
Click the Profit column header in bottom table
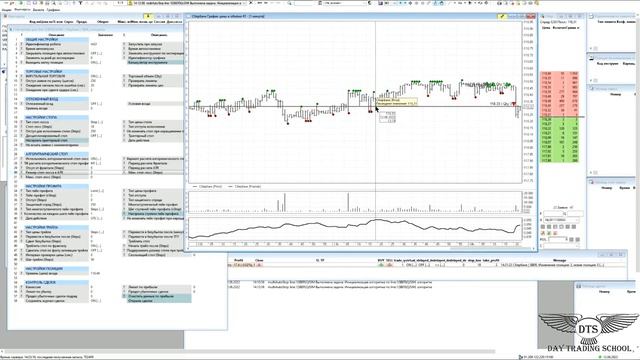click(x=239, y=260)
